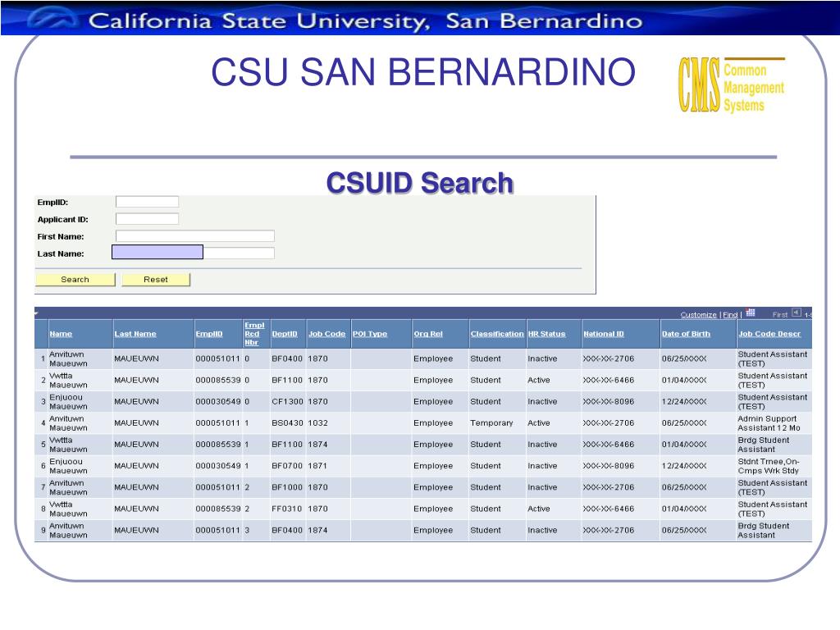The width and height of the screenshot is (840, 630).
Task: Download results grid to spreadsheet icon
Action: pos(751,313)
